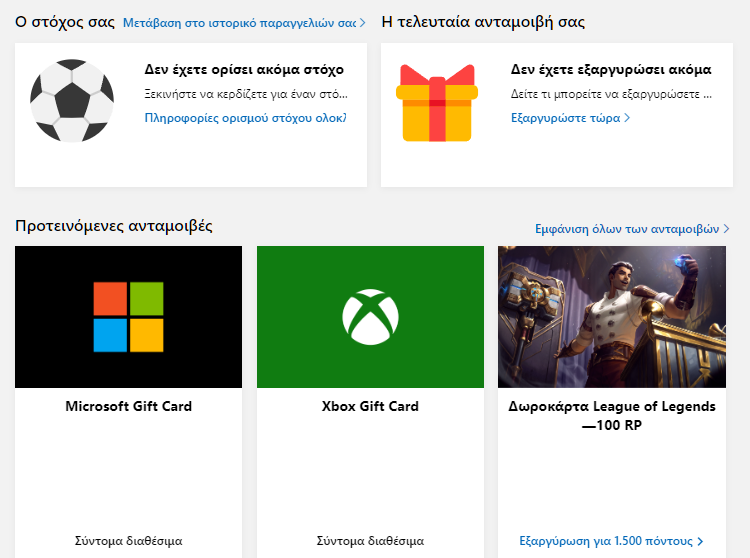Click the League of Legends artwork
750x558 pixels.
pyautogui.click(x=612, y=317)
